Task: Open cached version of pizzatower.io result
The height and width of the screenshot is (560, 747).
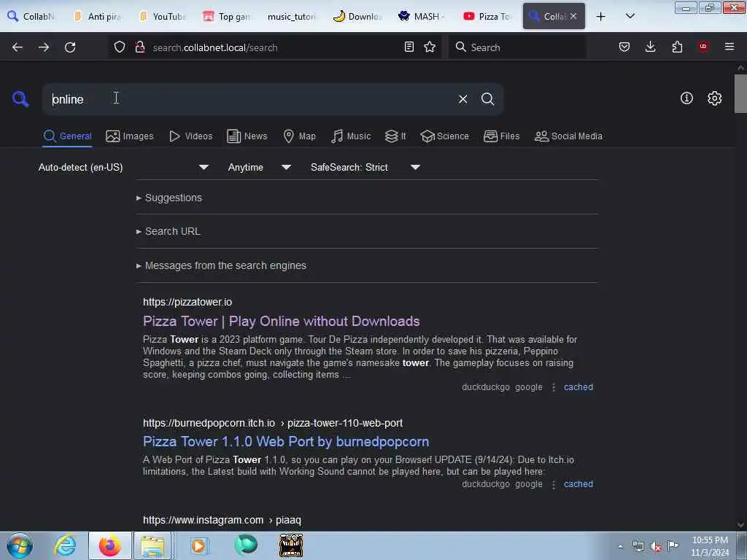Action: click(578, 387)
